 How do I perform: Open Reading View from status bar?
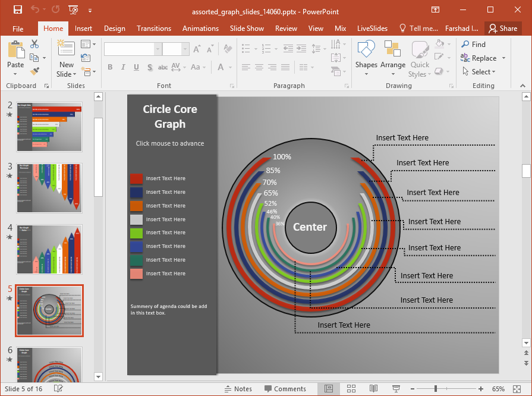click(373, 389)
